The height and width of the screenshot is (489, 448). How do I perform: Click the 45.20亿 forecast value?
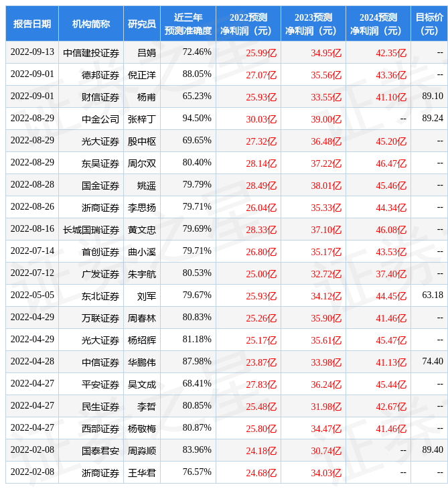[x=391, y=141]
